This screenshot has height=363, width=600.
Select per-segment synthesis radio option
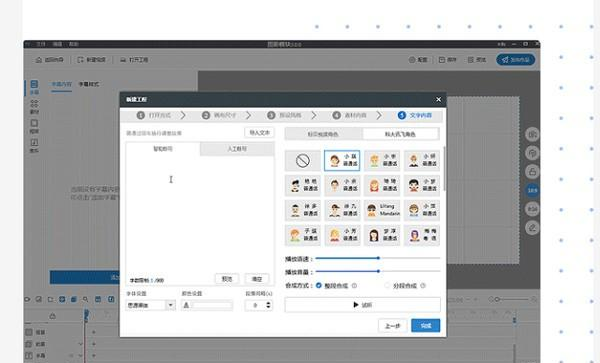point(387,285)
